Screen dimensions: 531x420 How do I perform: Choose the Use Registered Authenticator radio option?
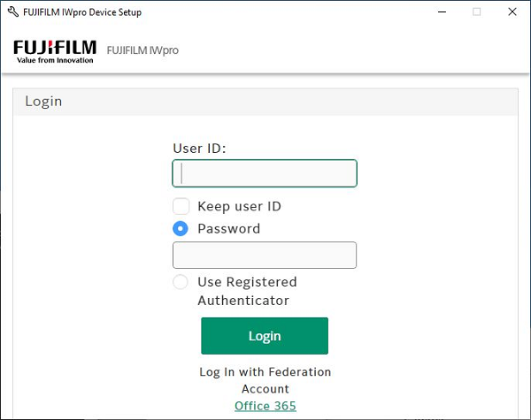181,282
